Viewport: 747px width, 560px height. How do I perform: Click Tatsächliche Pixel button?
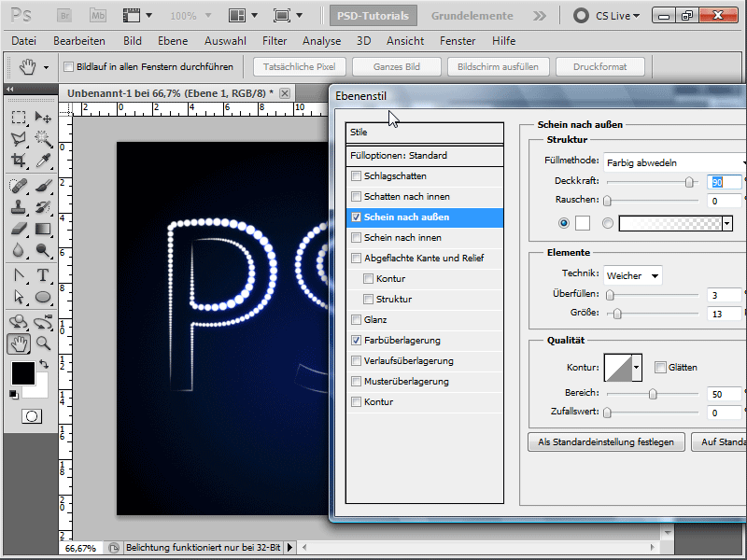[299, 66]
